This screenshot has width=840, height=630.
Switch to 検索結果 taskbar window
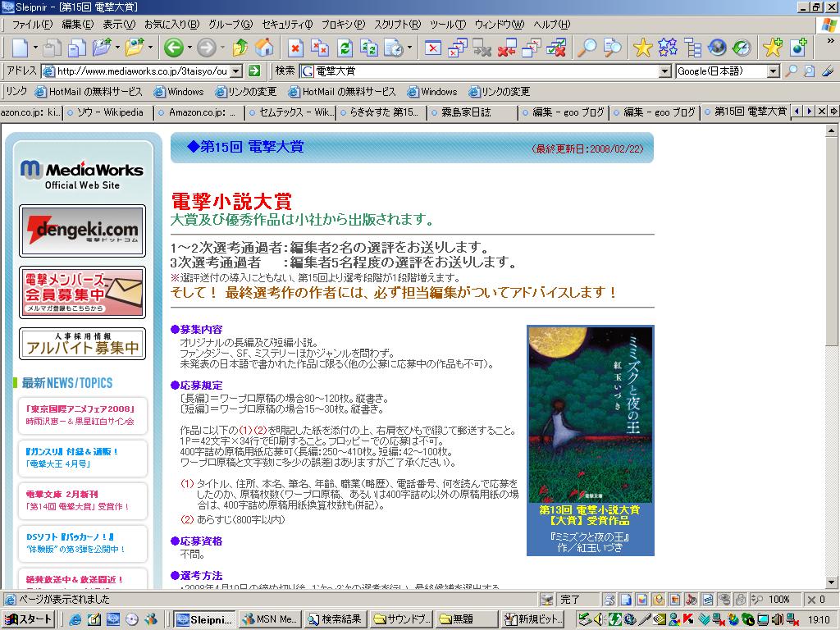pyautogui.click(x=335, y=619)
